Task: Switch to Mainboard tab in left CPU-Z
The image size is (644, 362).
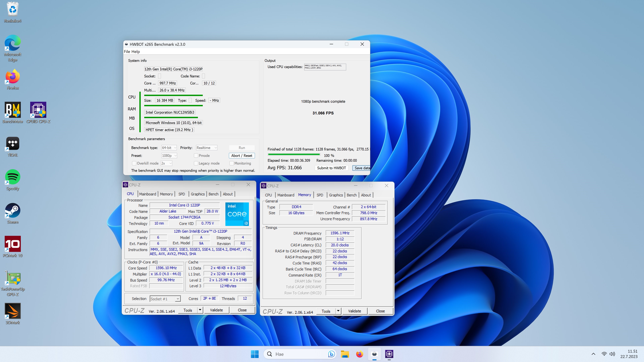Action: click(x=148, y=194)
